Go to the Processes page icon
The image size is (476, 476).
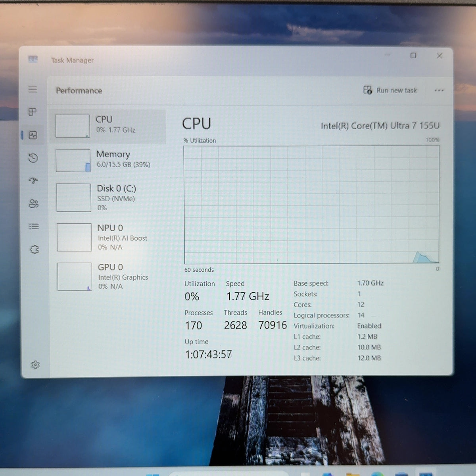click(33, 112)
